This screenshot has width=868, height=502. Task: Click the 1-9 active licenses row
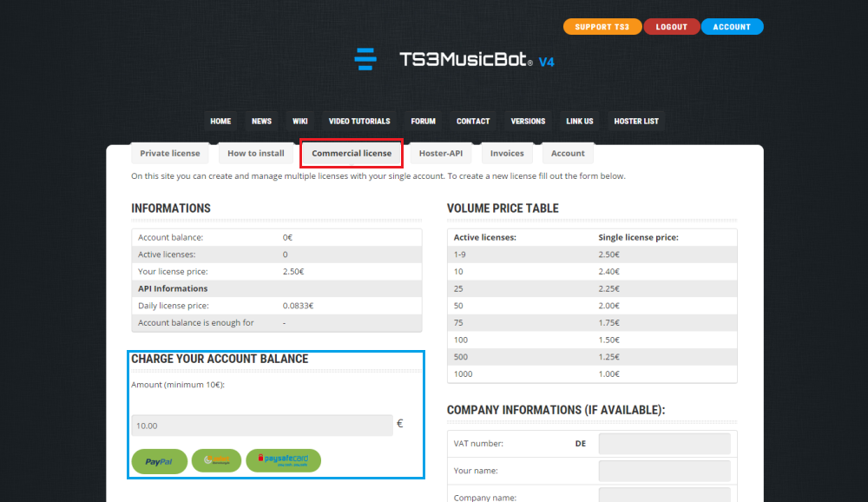point(592,254)
